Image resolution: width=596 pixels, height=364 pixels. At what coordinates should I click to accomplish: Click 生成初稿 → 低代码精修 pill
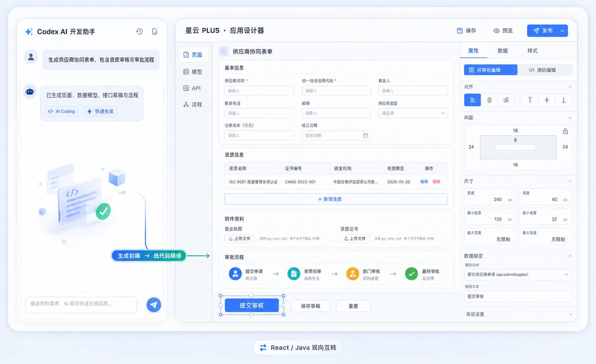pos(149,256)
